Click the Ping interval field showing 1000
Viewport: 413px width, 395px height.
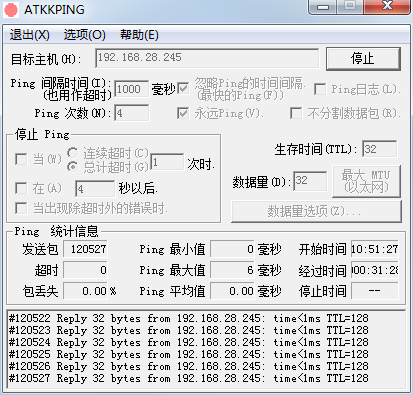click(131, 89)
